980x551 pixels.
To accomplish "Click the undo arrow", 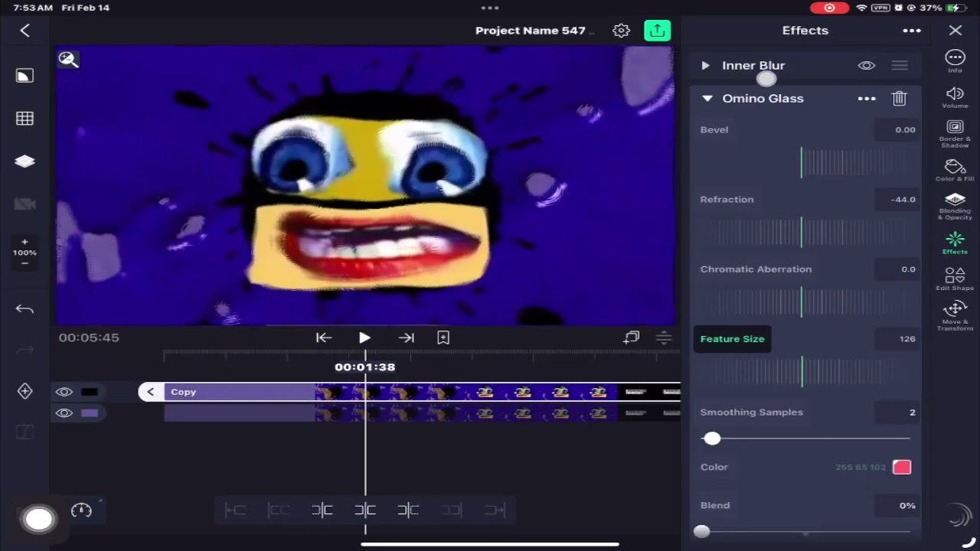I will coord(24,309).
